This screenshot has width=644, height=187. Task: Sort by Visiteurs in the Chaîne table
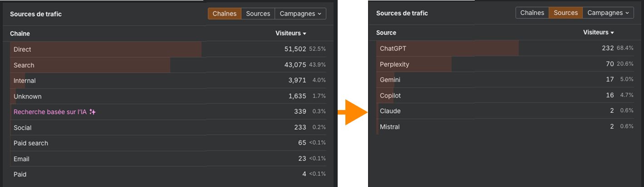(x=291, y=34)
